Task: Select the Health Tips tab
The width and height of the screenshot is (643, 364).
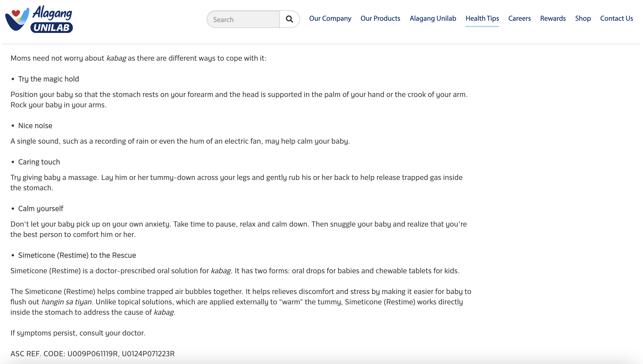Action: (x=482, y=18)
